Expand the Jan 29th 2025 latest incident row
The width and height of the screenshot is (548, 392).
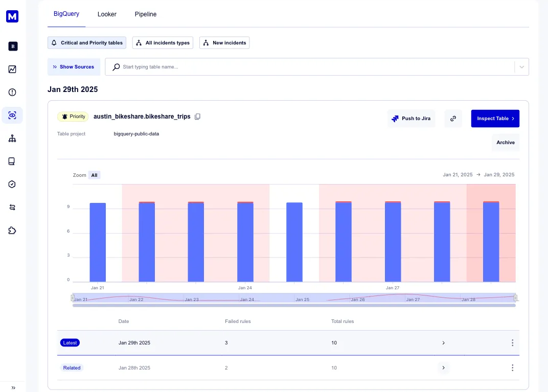443,343
